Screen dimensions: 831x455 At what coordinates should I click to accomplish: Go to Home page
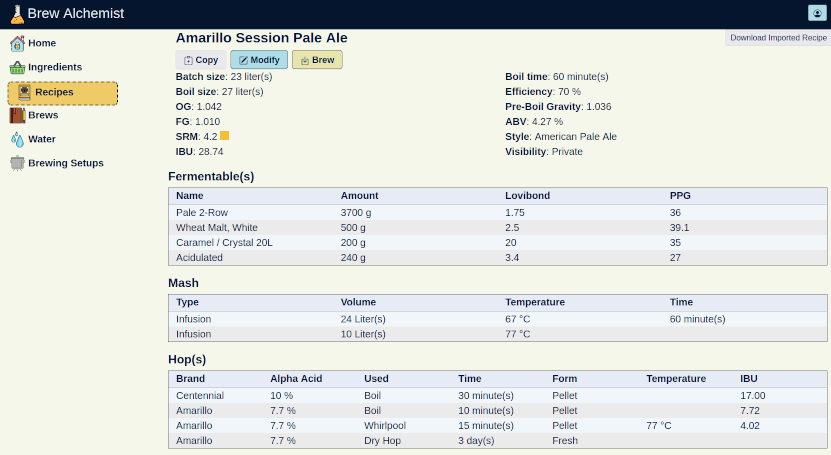42,43
